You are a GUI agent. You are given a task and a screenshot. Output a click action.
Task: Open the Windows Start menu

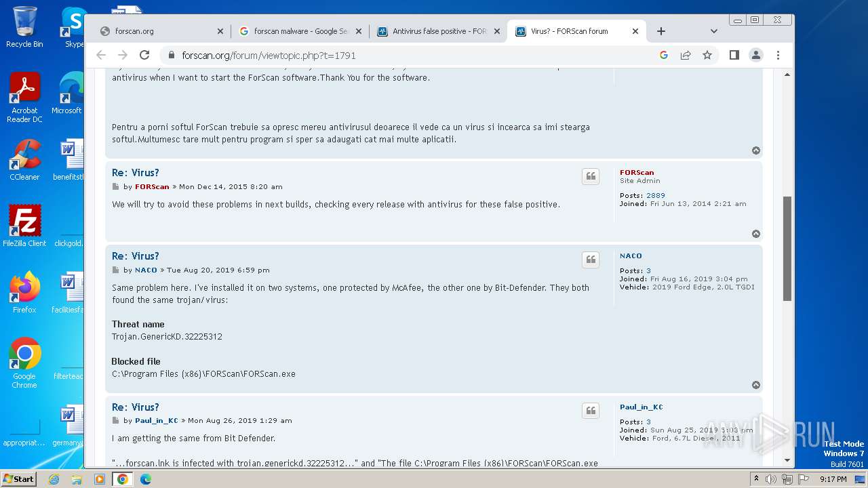coord(18,479)
